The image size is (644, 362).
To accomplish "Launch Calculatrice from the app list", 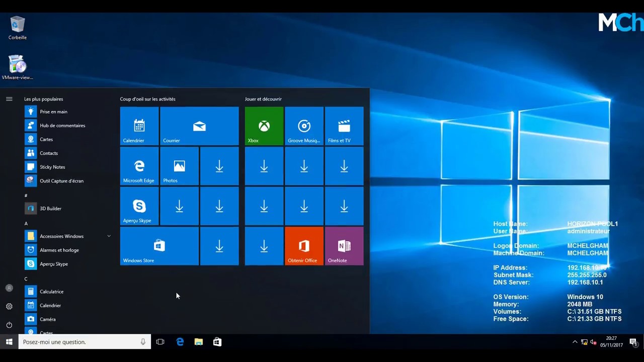I will [x=68, y=292].
